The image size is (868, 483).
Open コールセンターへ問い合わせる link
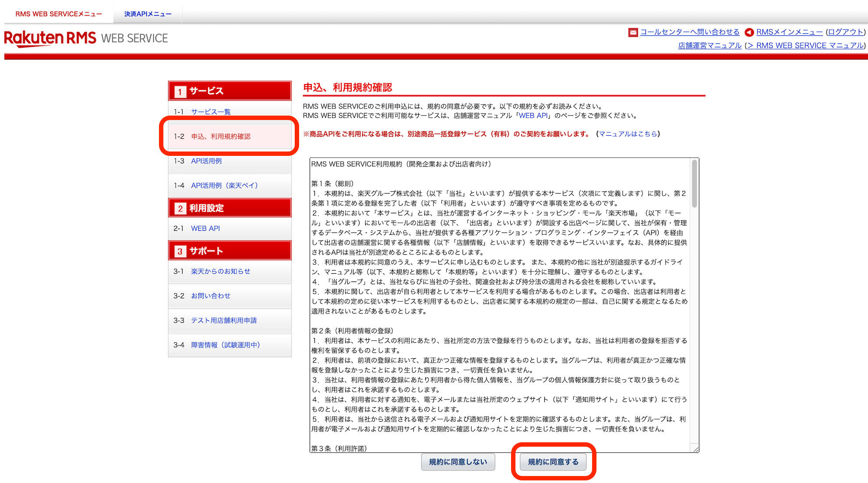point(690,32)
